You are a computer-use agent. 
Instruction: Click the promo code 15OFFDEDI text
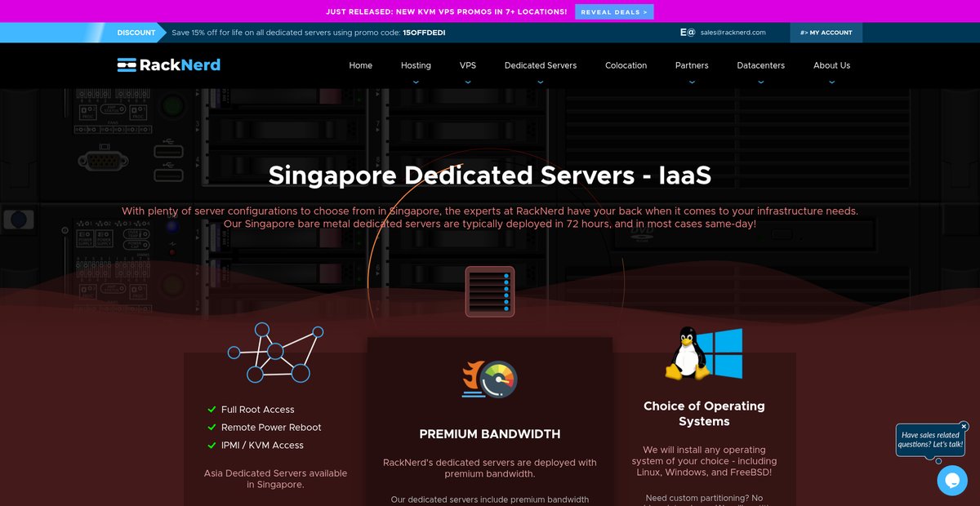424,33
